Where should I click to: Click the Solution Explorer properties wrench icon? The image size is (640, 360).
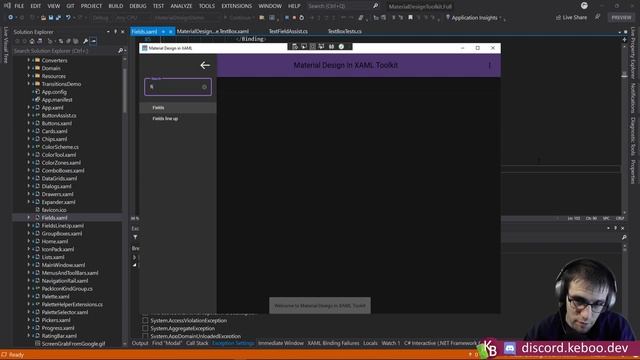(x=85, y=41)
